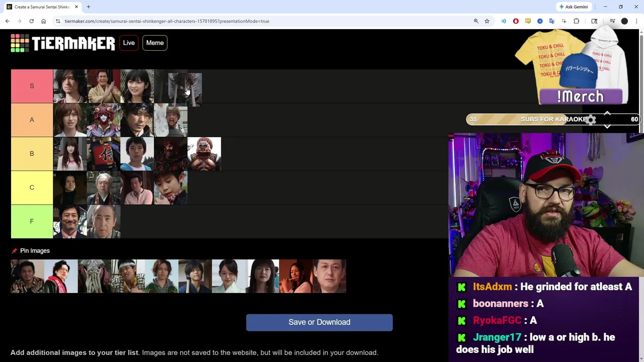
Task: Click the Meme button
Action: pos(155,43)
